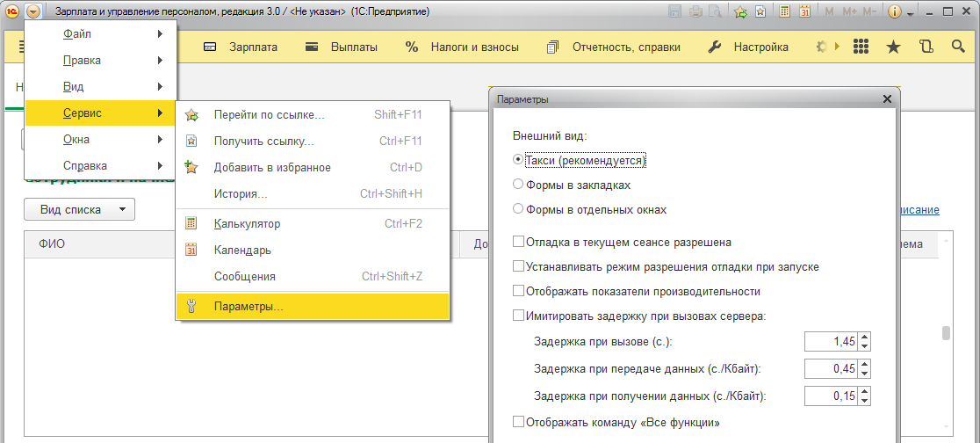This screenshot has height=443, width=980.
Task: Enable Отображать команду «Все функции» checkbox
Action: coord(518,423)
